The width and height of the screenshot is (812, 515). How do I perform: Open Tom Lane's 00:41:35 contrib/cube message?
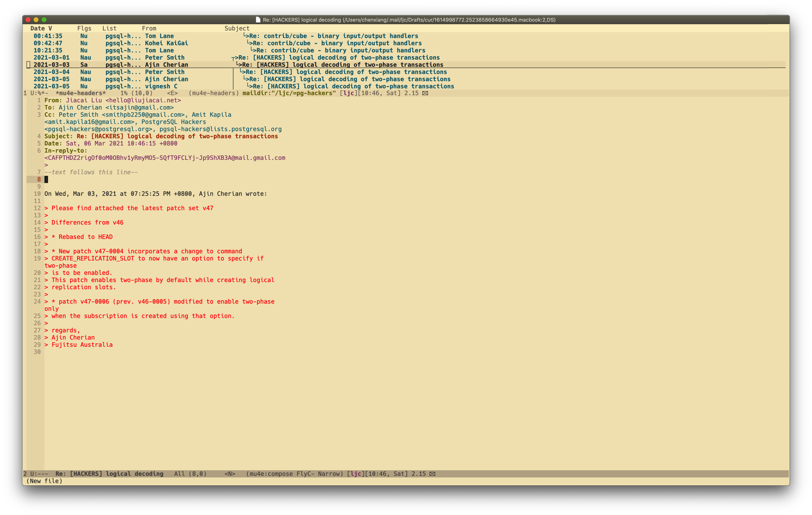(x=333, y=36)
